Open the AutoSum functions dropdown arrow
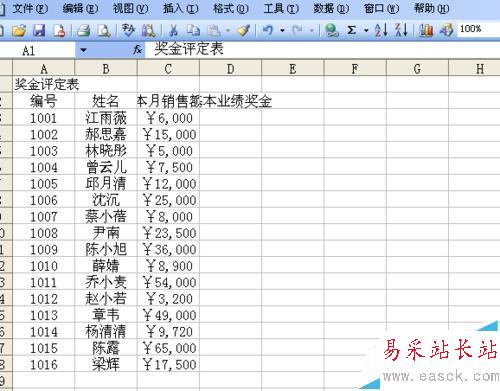This screenshot has width=500, height=391. pos(366,31)
